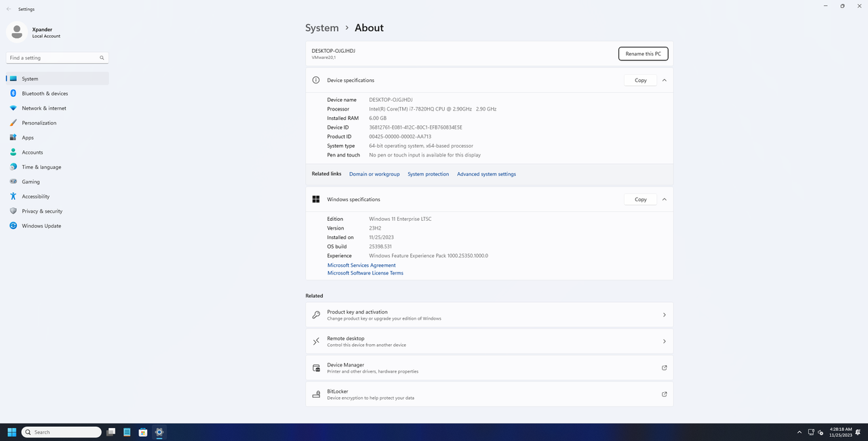The height and width of the screenshot is (441, 868).
Task: Click the Remote desktop arrows icon
Action: [316, 341]
